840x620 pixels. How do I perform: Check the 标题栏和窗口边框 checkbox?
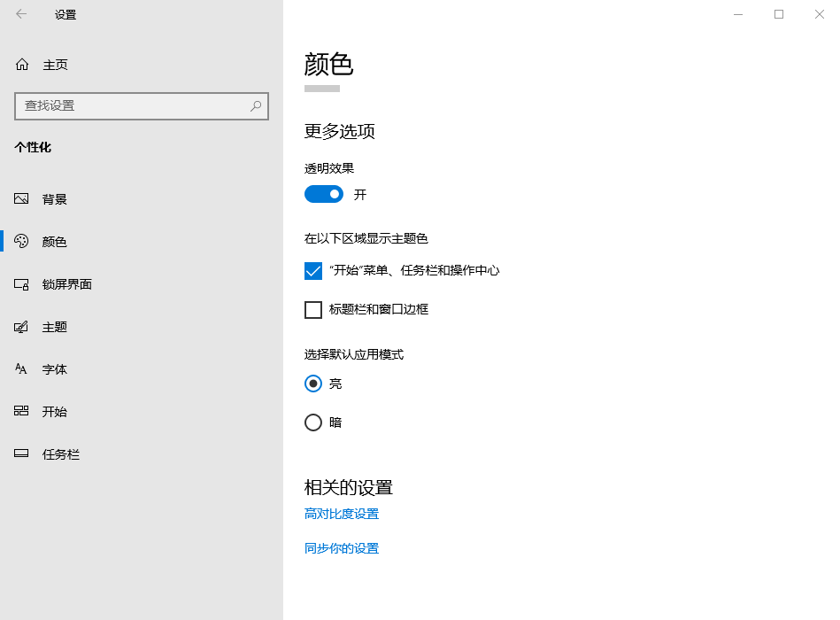313,310
